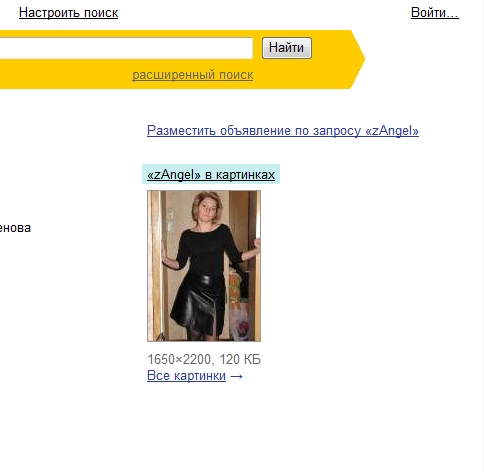Open the woman in black dress thumbnail

(x=204, y=266)
